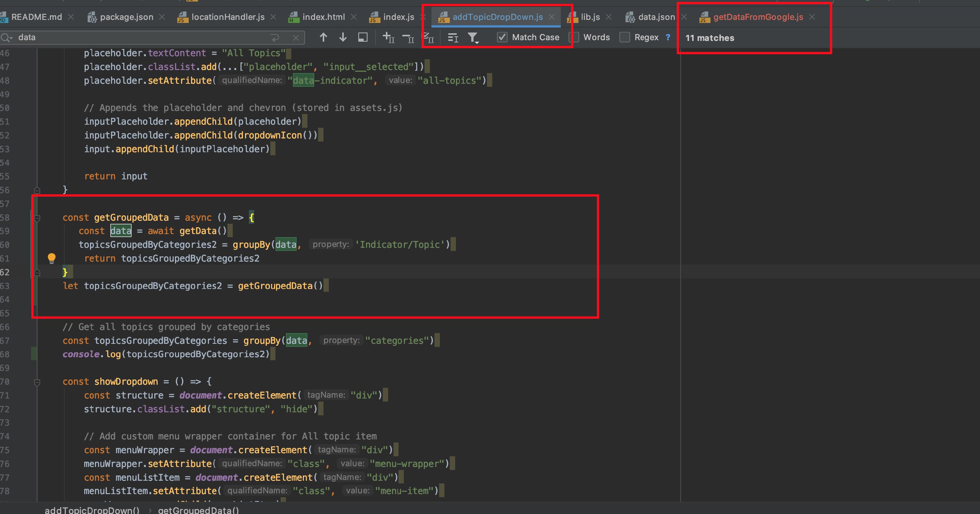Collapse the getGroupedData function fold

point(37,218)
